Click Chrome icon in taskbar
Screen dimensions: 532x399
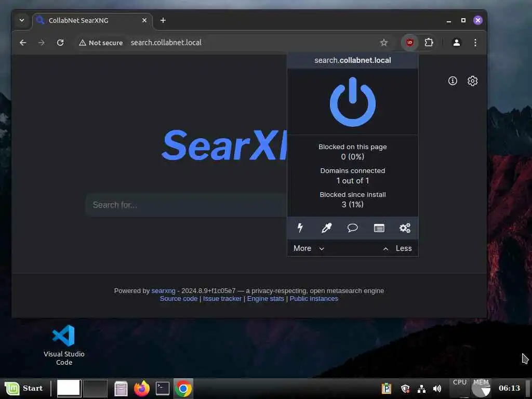[183, 389]
